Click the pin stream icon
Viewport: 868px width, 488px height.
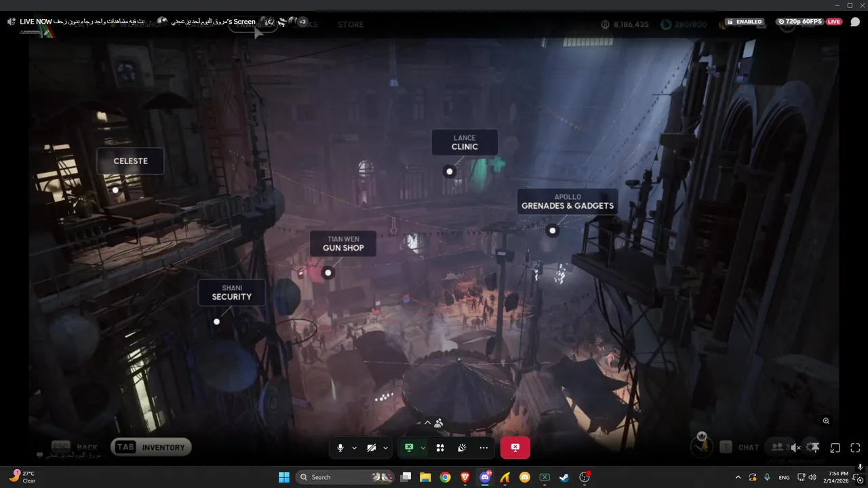click(814, 448)
